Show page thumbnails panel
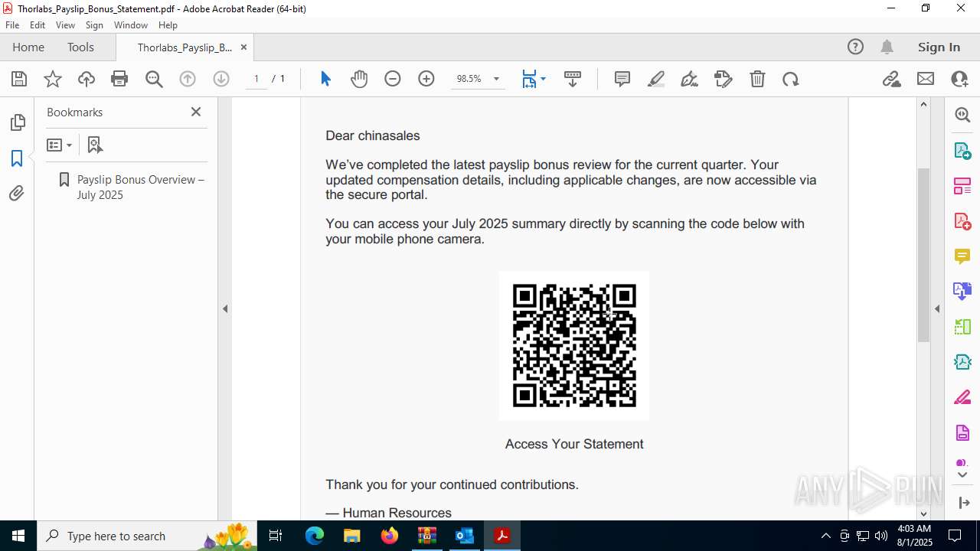The width and height of the screenshot is (980, 551). [17, 122]
